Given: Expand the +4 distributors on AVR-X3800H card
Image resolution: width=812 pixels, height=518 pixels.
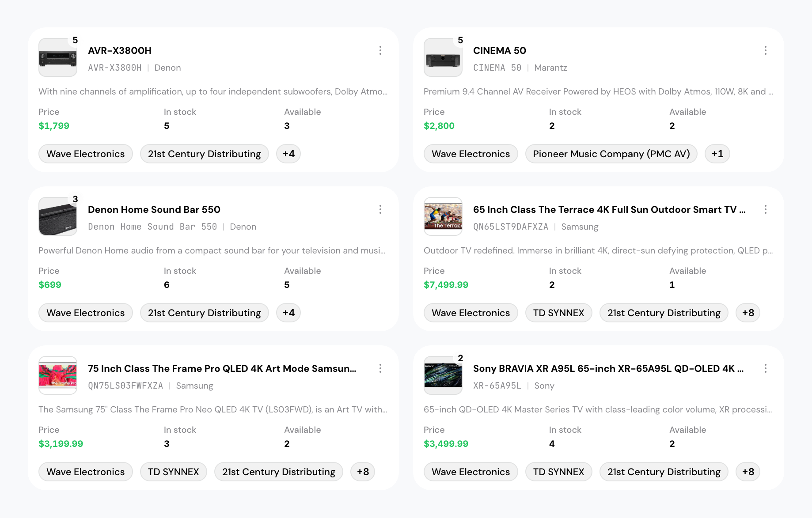Looking at the screenshot, I should (288, 154).
